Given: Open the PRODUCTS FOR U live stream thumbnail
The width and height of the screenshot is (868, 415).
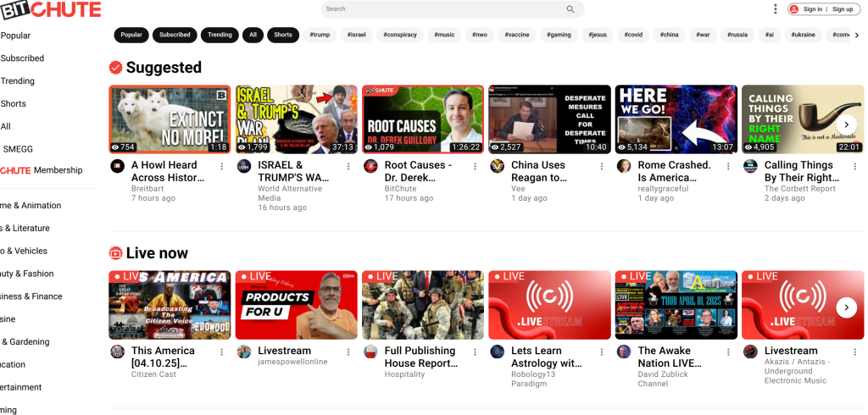Looking at the screenshot, I should [296, 305].
